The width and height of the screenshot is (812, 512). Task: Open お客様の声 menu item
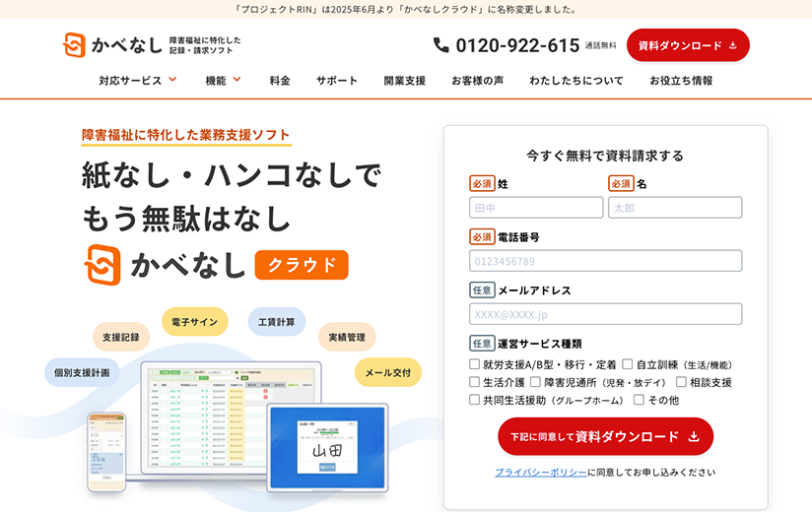pyautogui.click(x=478, y=81)
